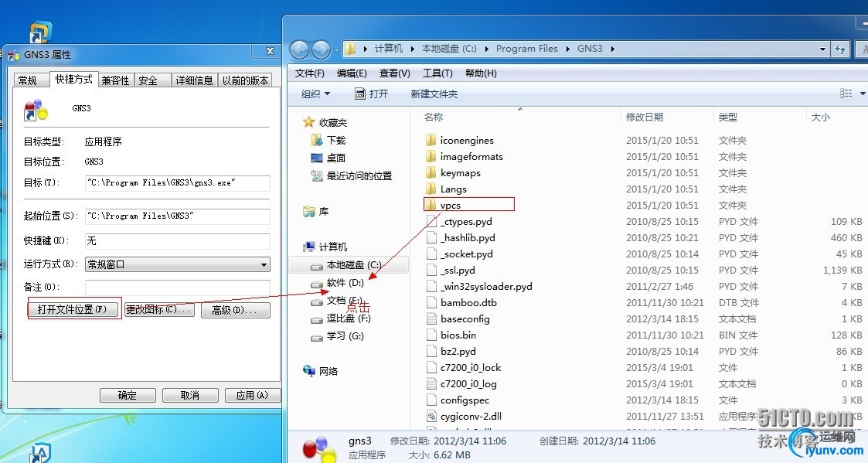Click the 打开 toolbar button
The height and width of the screenshot is (463, 868).
[x=372, y=94]
